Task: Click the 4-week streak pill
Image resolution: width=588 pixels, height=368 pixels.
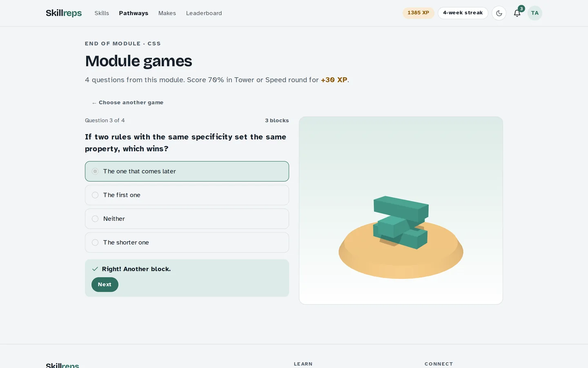Action: click(x=463, y=13)
